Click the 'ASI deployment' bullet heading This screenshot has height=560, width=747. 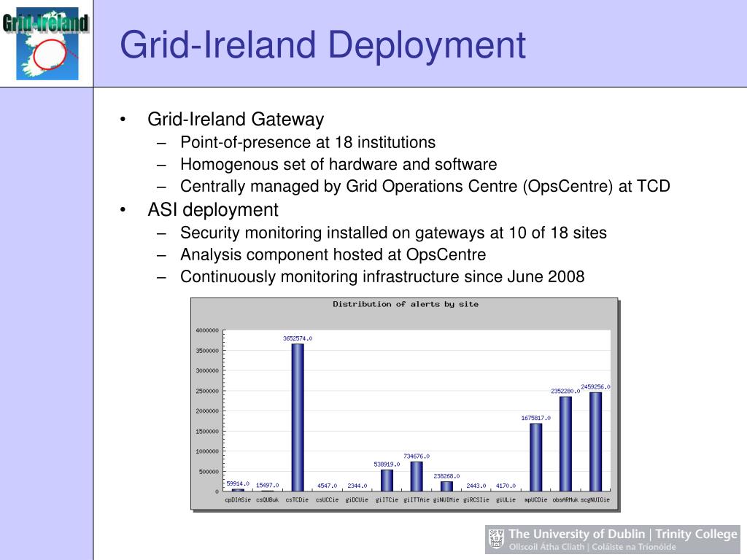pyautogui.click(x=213, y=209)
